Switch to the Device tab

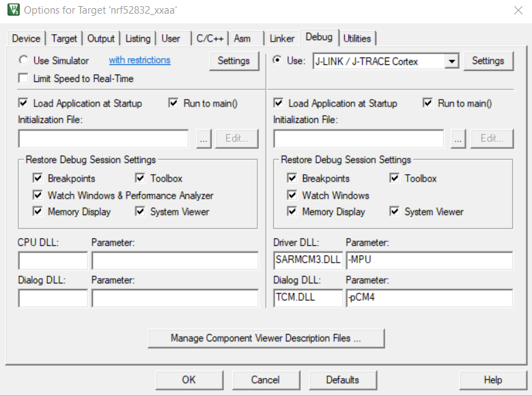26,38
